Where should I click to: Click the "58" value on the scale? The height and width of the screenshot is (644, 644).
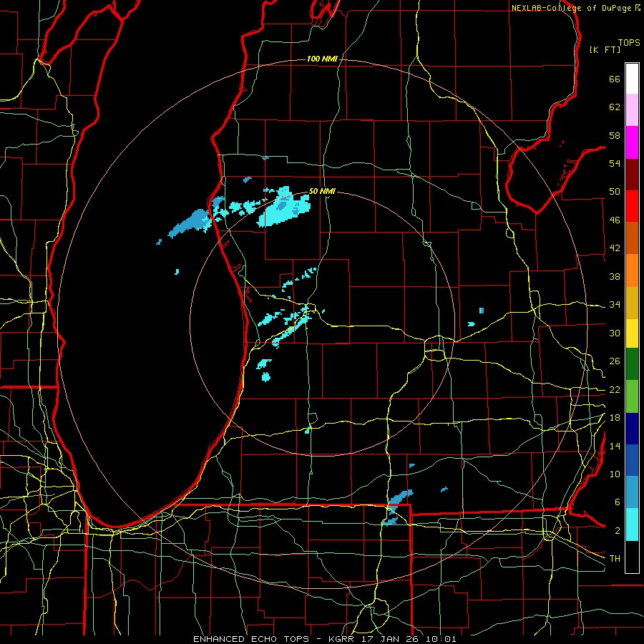(x=615, y=135)
